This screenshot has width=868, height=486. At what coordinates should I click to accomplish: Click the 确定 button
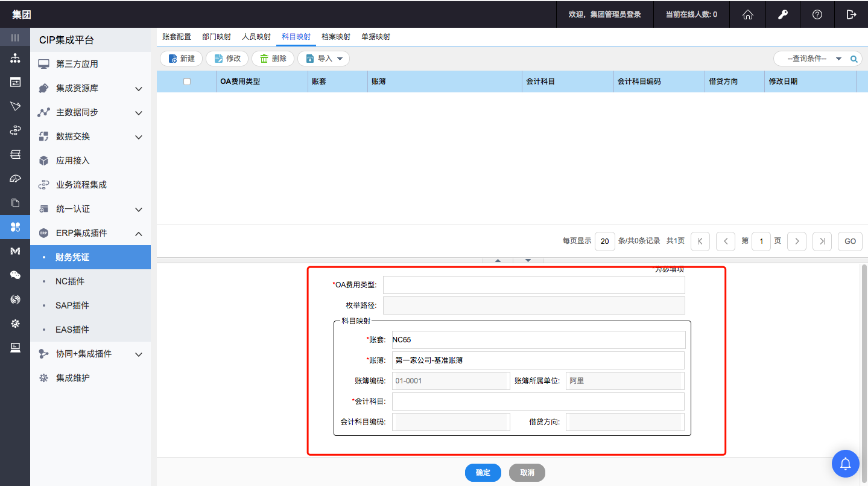coord(483,473)
